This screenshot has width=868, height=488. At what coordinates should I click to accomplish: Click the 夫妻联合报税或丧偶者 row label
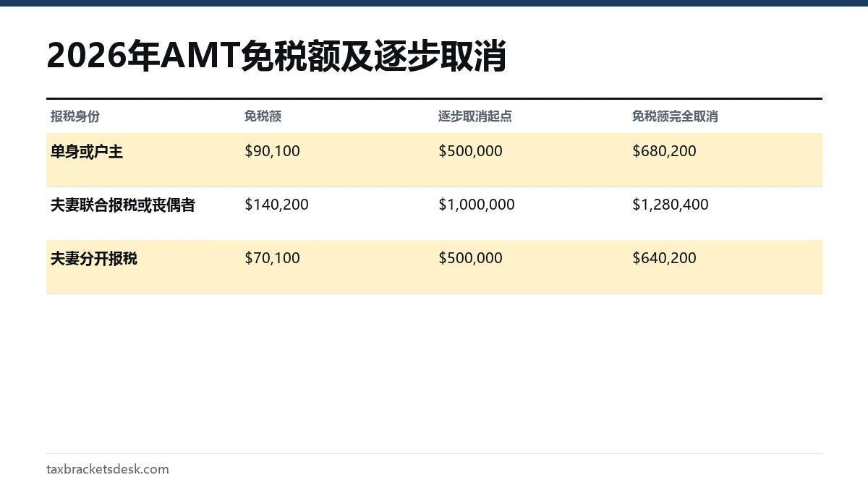pos(123,205)
